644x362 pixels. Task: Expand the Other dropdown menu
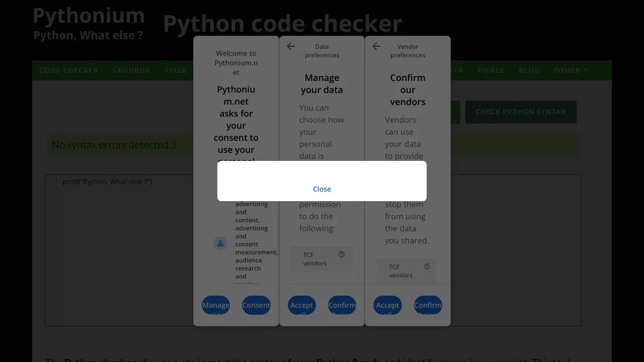[x=571, y=70]
